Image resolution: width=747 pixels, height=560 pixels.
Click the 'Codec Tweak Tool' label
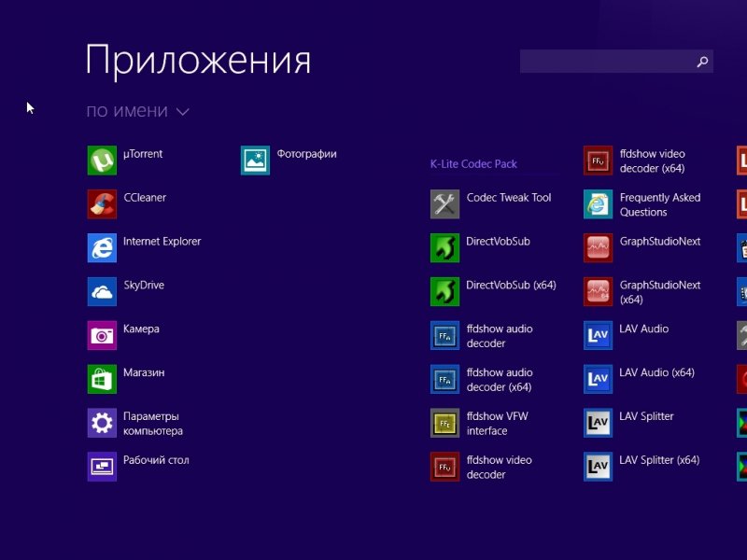click(509, 198)
